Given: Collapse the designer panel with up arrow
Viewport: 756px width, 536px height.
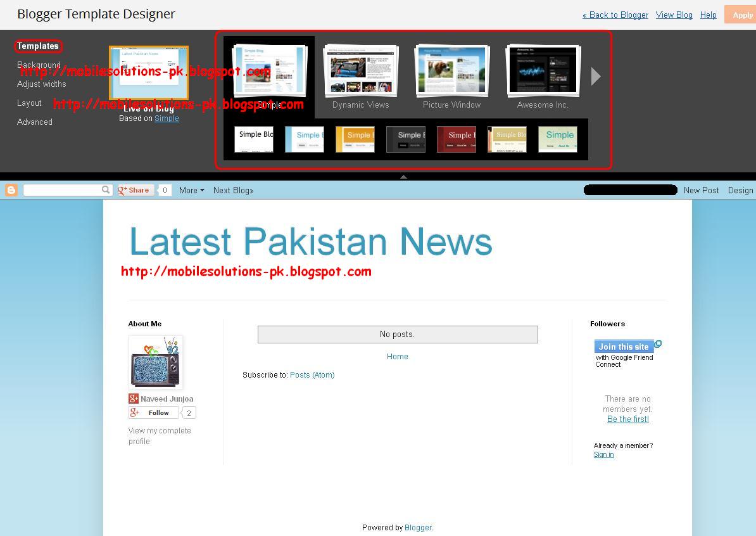Looking at the screenshot, I should [403, 177].
